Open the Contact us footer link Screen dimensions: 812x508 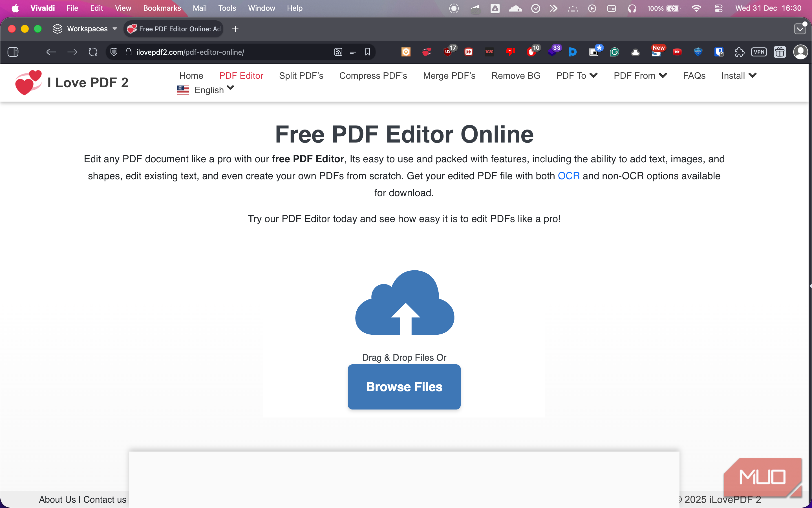click(x=105, y=499)
